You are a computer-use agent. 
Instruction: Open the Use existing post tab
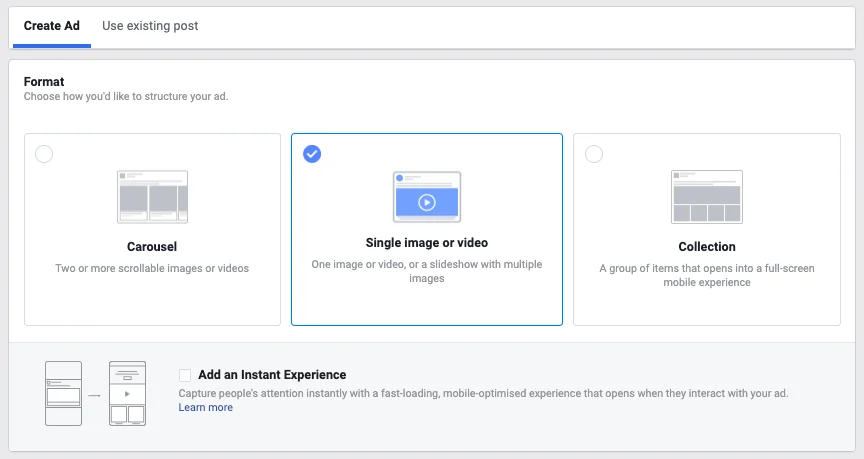150,26
